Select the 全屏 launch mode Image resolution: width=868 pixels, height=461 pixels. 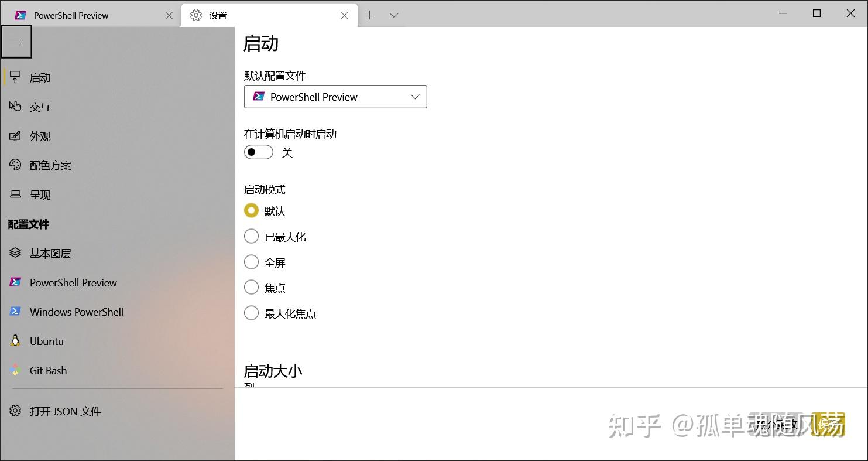[251, 262]
